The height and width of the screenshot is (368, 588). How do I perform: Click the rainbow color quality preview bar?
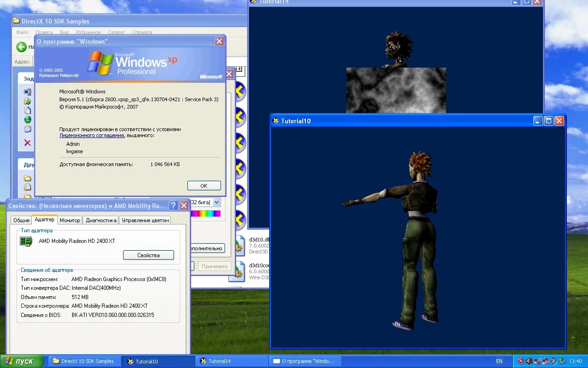[x=205, y=213]
